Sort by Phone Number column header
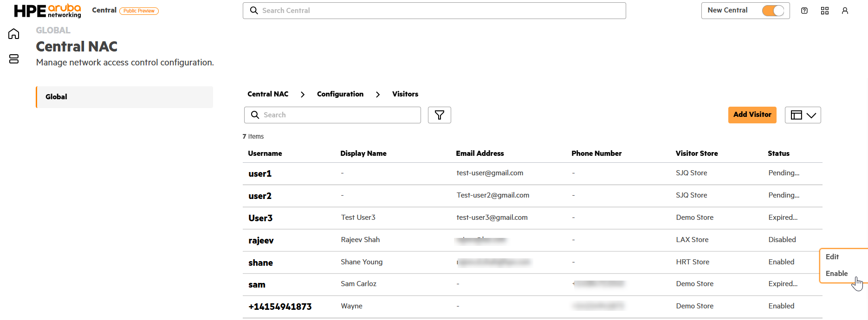Image resolution: width=868 pixels, height=320 pixels. (x=596, y=154)
